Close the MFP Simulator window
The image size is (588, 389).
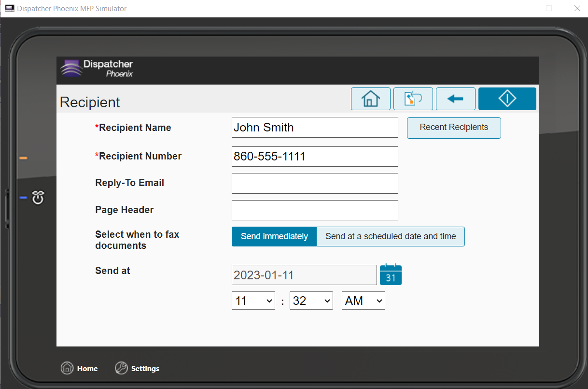[x=577, y=8]
